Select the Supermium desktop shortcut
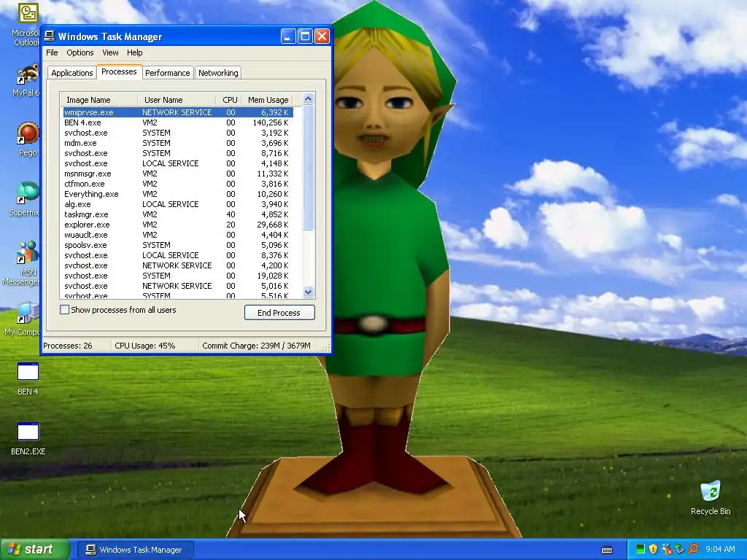The width and height of the screenshot is (747, 560). 28,194
